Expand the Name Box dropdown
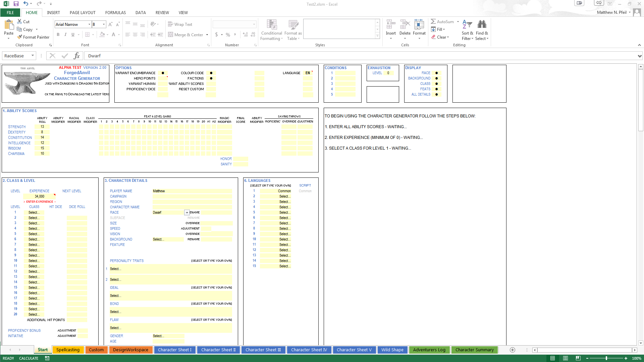 coord(33,56)
